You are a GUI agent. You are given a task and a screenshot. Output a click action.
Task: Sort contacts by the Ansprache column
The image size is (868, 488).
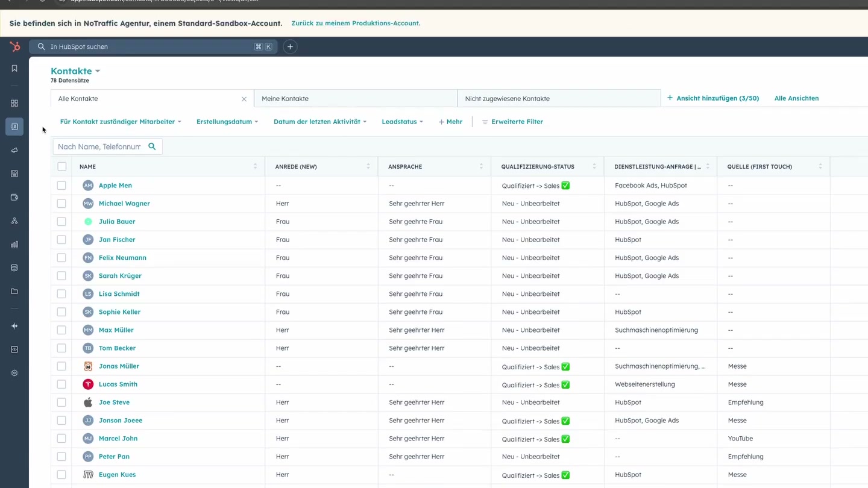481,166
